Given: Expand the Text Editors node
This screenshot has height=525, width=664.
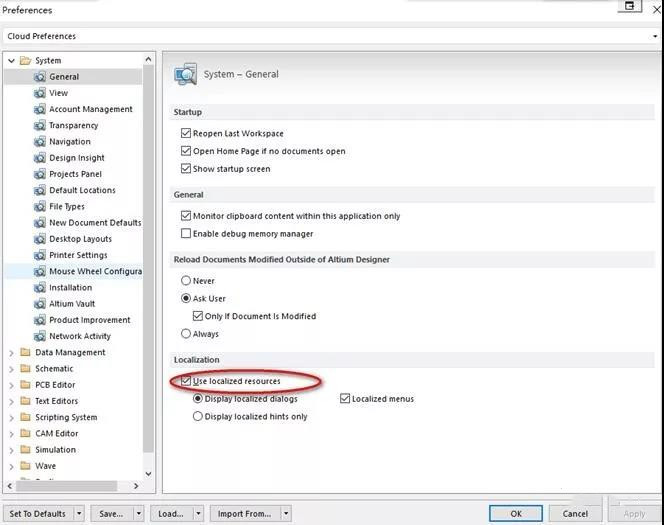Looking at the screenshot, I should 11,401.
